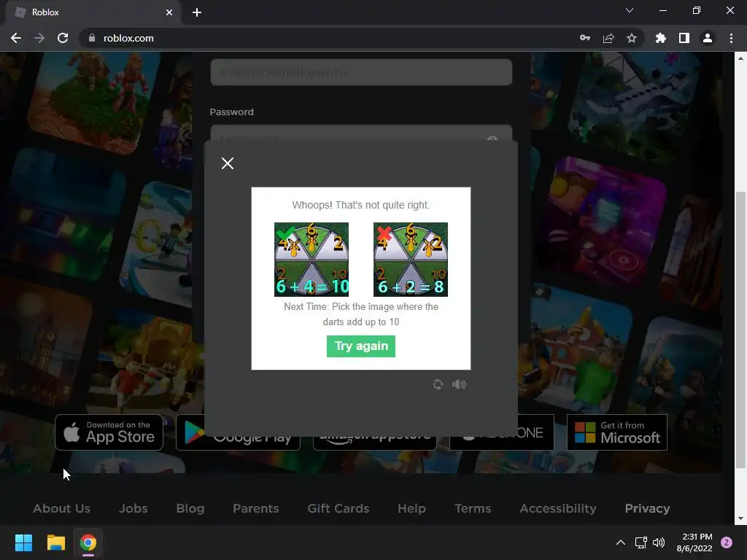Open the clock showing 2:31 PM

point(694,542)
